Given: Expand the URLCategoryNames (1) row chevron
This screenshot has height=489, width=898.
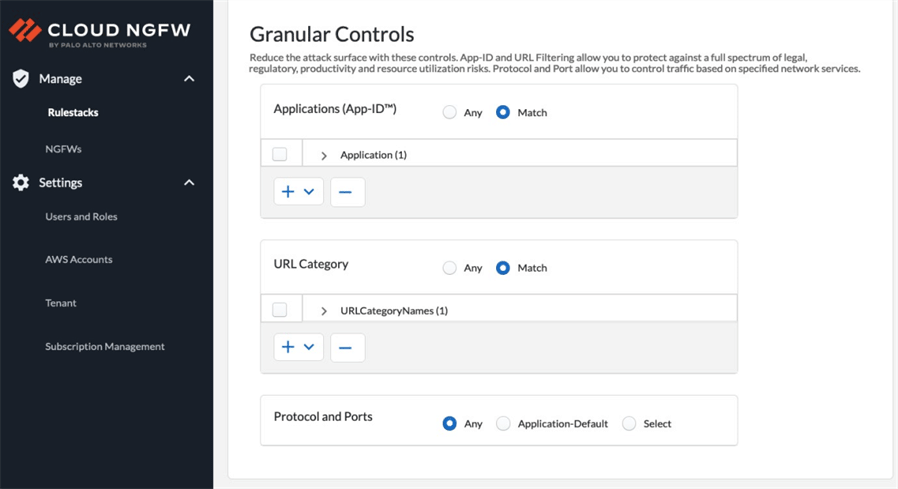Looking at the screenshot, I should pyautogui.click(x=324, y=311).
